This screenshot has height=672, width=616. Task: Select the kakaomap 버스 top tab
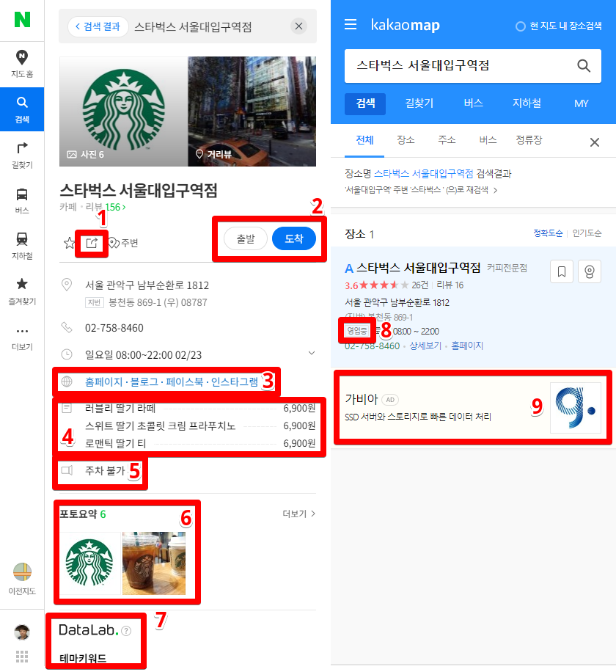473,103
